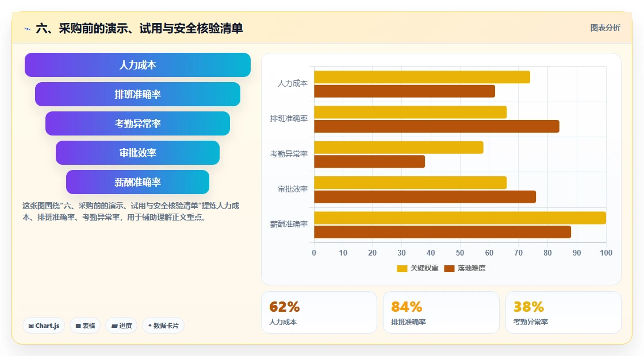Click the small icon before the section title
This screenshot has height=356, width=644.
pos(28,29)
